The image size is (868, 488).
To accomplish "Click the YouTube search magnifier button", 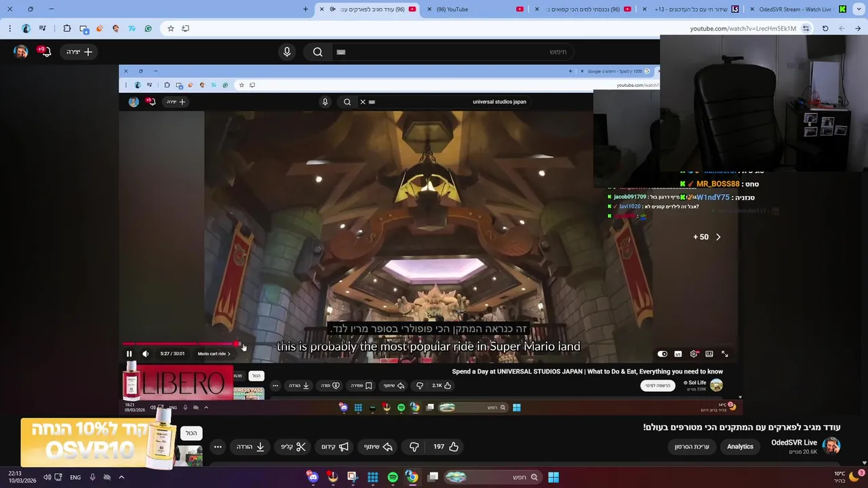I will [x=317, y=52].
